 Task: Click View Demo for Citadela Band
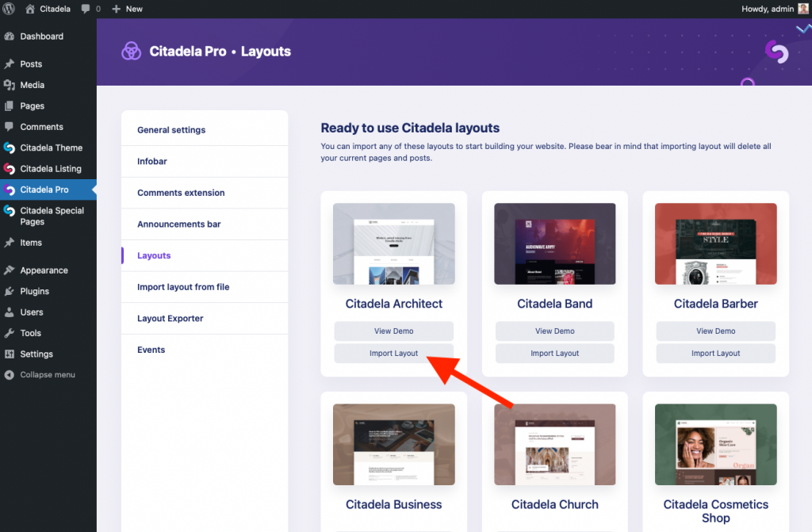coord(554,331)
